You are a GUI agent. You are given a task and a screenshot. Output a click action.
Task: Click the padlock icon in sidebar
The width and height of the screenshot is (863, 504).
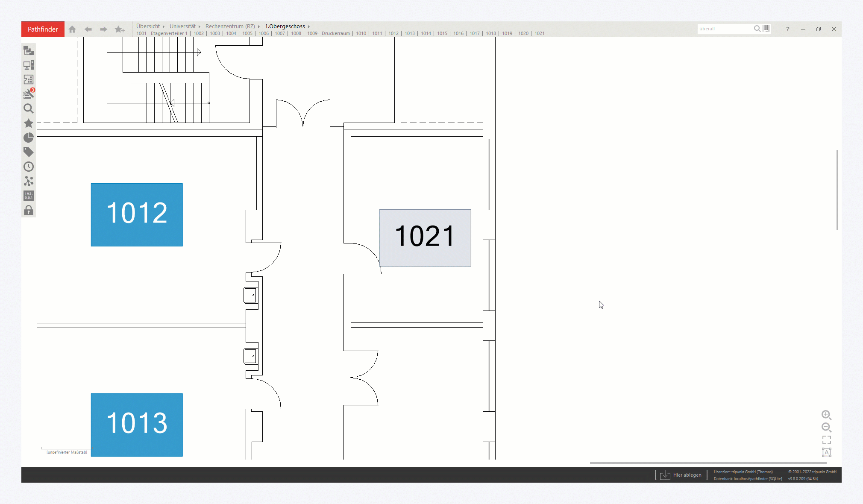pos(29,210)
